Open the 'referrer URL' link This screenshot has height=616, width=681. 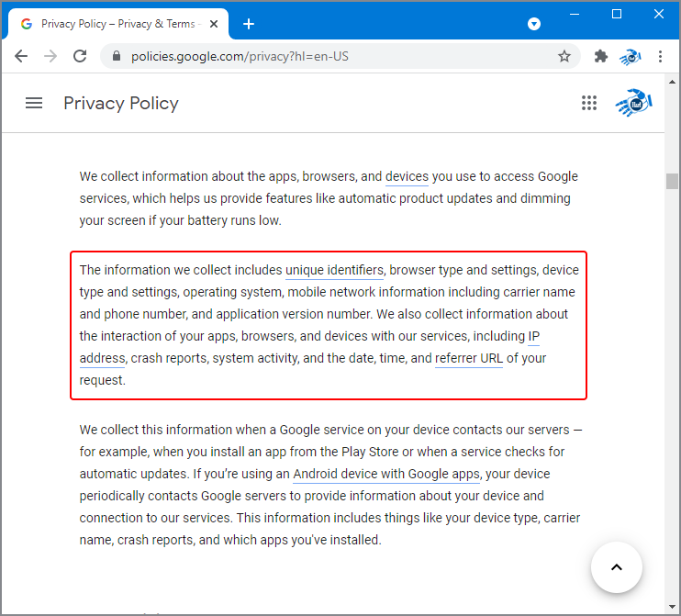[469, 358]
